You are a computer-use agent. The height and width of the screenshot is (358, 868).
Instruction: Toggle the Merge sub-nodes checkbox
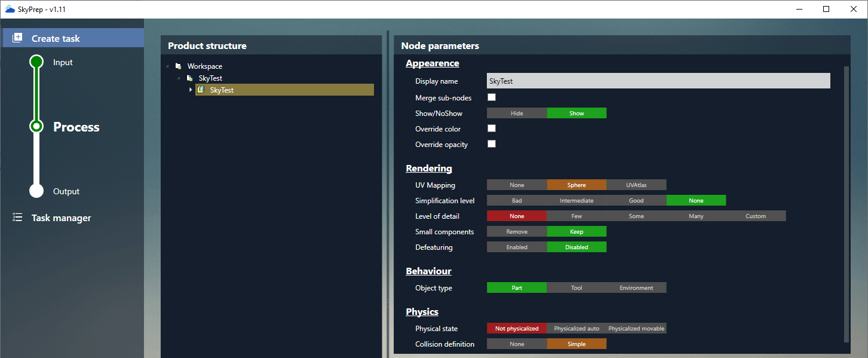[492, 97]
